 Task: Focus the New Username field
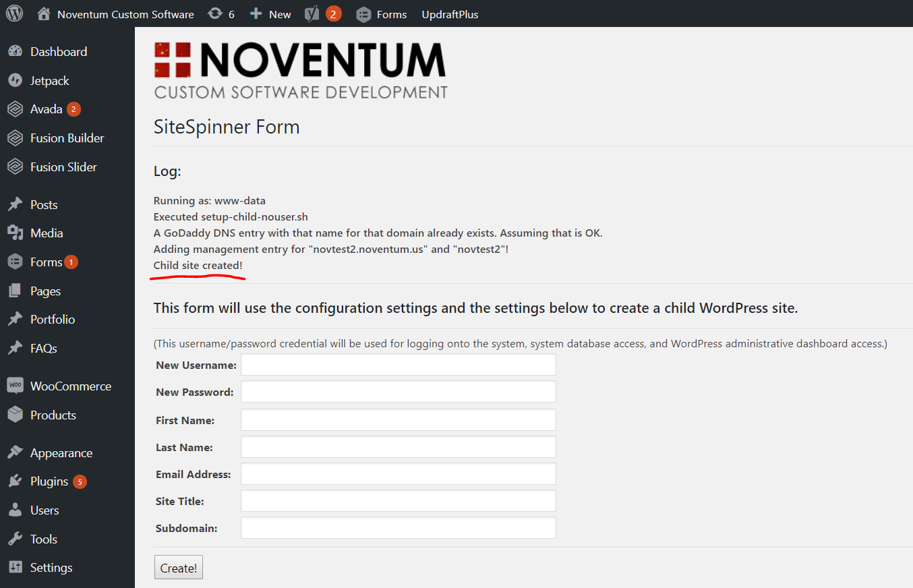[x=398, y=365]
